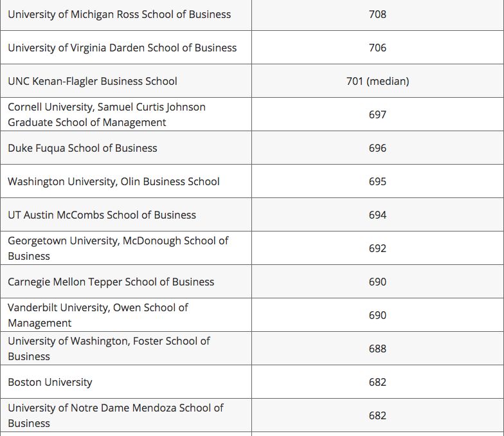Select the Boston University row
The width and height of the screenshot is (504, 436).
pos(252,382)
